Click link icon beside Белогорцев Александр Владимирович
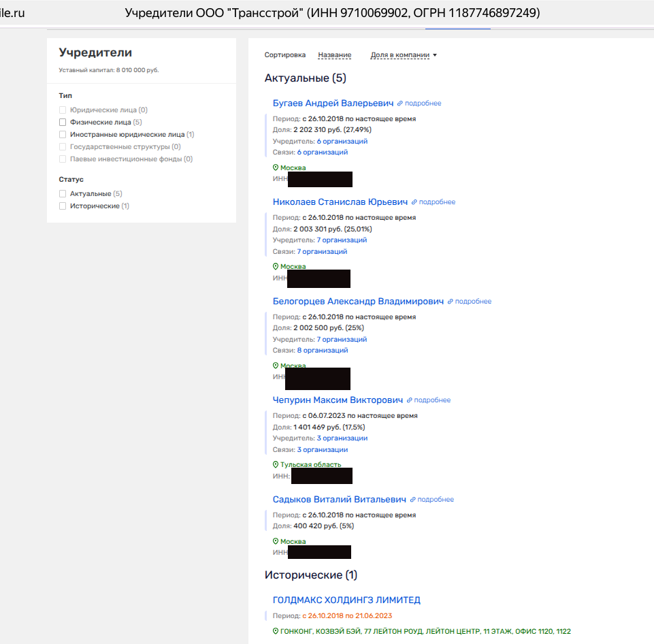 coord(451,302)
